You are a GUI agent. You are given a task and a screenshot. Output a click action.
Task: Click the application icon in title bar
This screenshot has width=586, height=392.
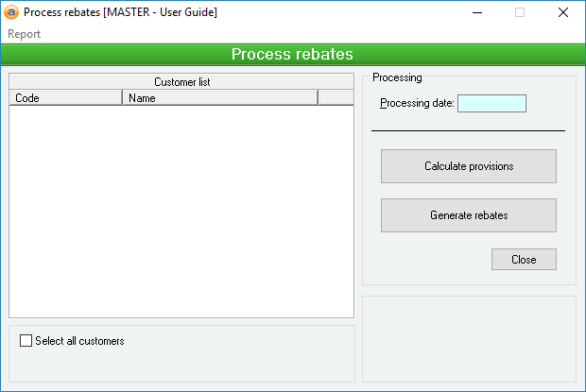click(11, 12)
